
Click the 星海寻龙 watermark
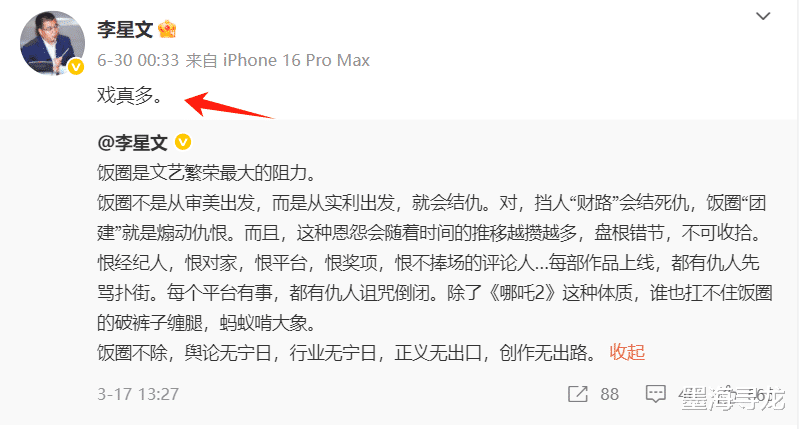pos(732,398)
